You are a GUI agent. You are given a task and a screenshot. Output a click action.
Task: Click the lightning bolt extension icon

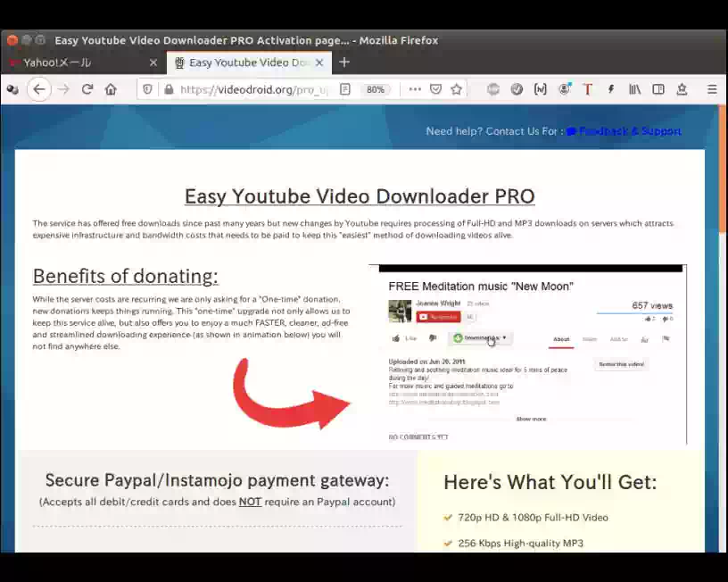tap(611, 89)
